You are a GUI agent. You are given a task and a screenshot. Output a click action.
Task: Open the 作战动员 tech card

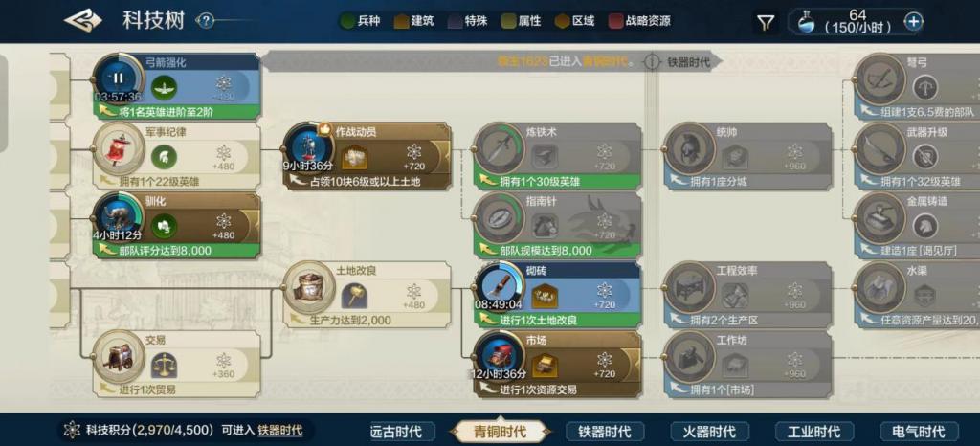pyautogui.click(x=367, y=156)
